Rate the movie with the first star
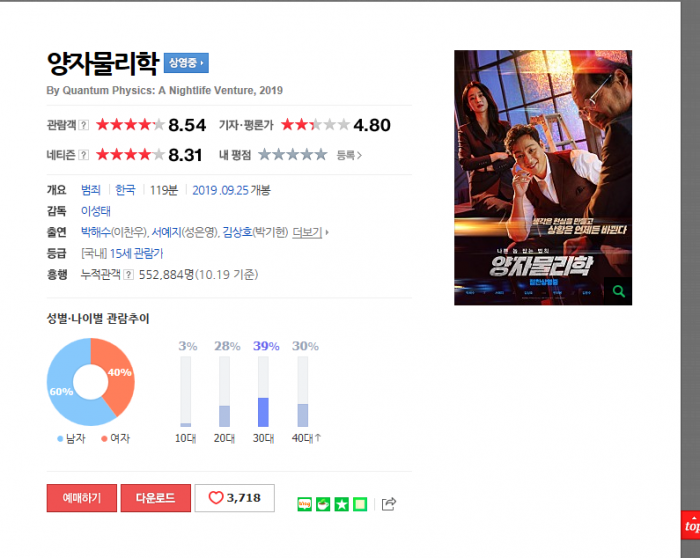The width and height of the screenshot is (700, 558). tap(265, 155)
